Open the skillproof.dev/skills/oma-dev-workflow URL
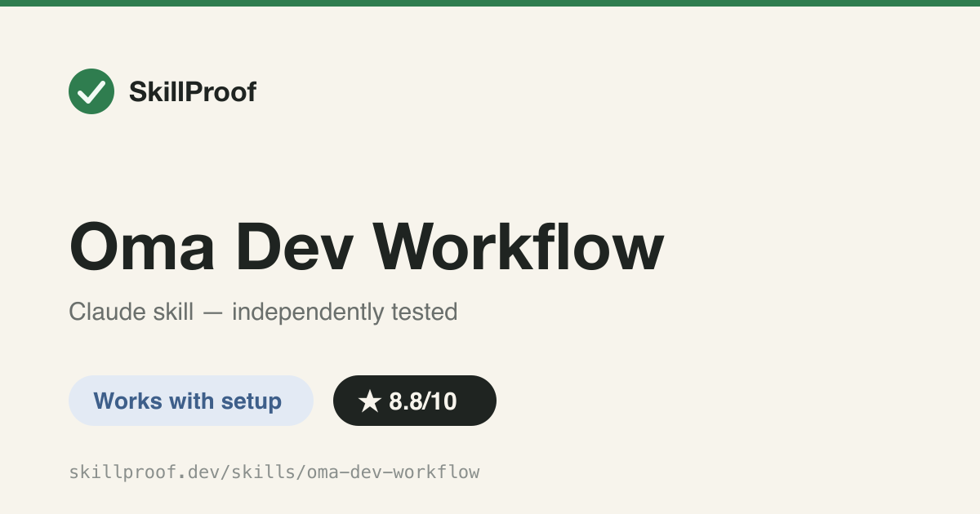 point(274,472)
